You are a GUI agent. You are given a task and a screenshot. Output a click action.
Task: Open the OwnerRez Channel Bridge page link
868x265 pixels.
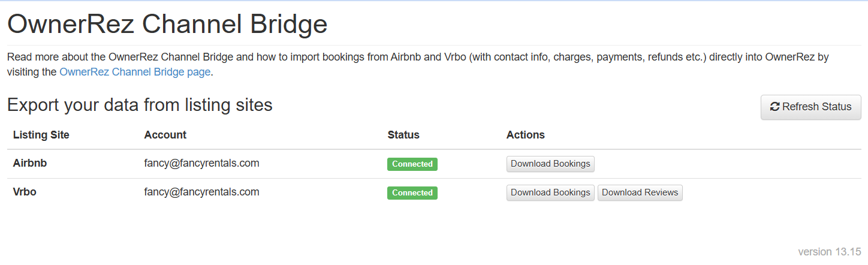coord(135,72)
